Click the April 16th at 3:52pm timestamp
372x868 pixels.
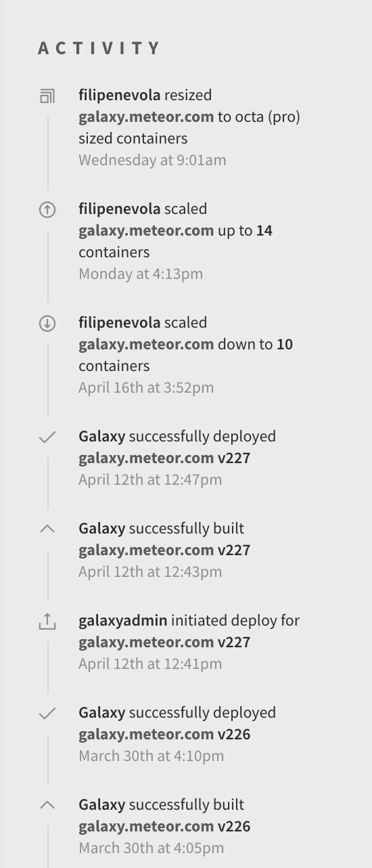click(146, 388)
